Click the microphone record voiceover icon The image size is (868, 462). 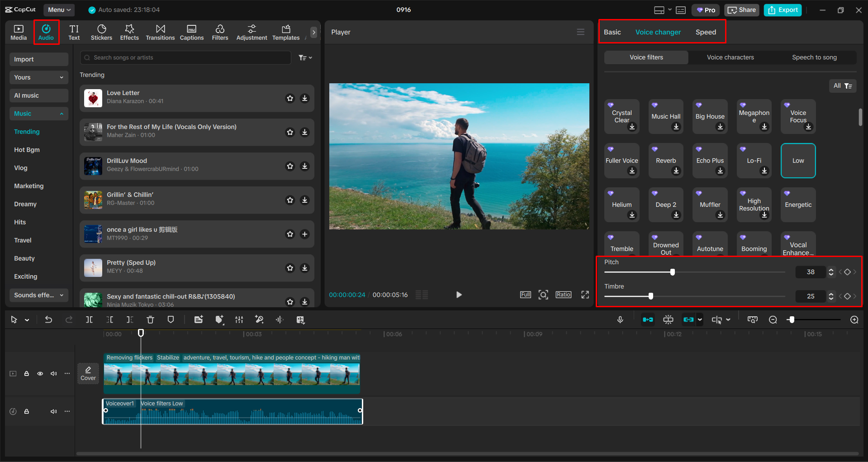click(620, 320)
